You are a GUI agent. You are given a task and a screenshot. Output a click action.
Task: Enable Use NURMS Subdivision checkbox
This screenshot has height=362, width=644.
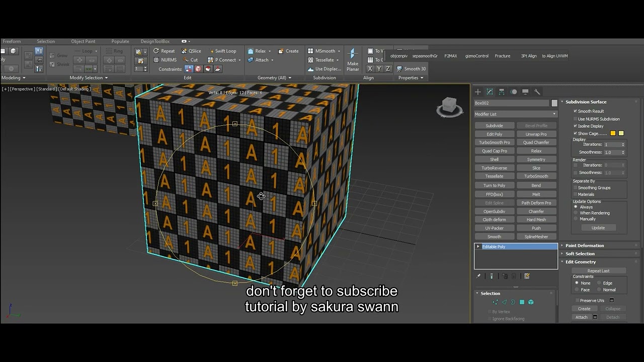coord(575,119)
